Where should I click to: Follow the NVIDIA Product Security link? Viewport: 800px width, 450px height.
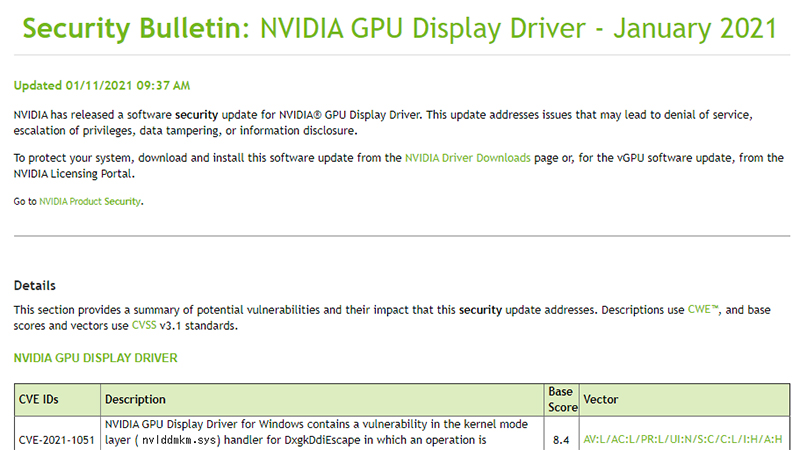tap(90, 201)
